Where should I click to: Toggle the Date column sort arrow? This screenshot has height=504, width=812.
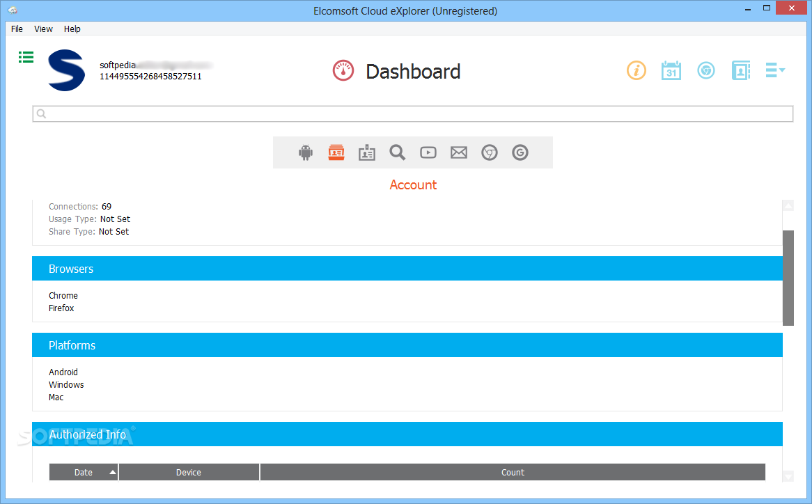coord(112,472)
